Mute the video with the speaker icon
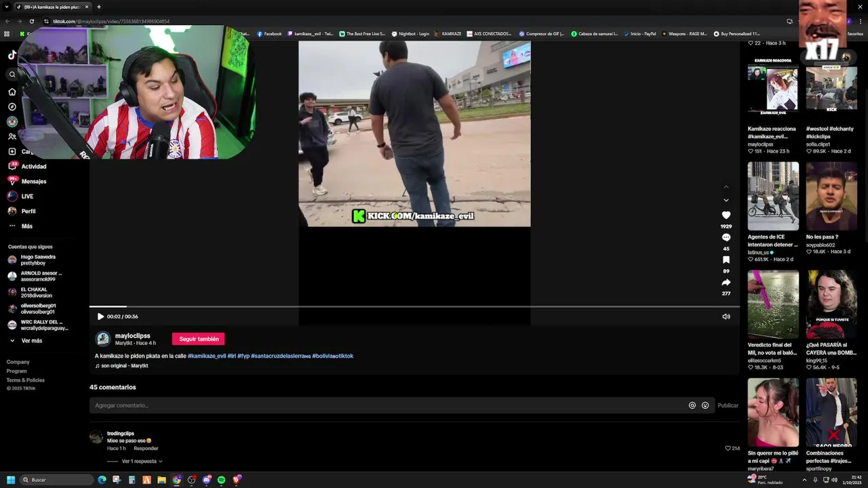Viewport: 868px width, 488px height. (x=726, y=317)
